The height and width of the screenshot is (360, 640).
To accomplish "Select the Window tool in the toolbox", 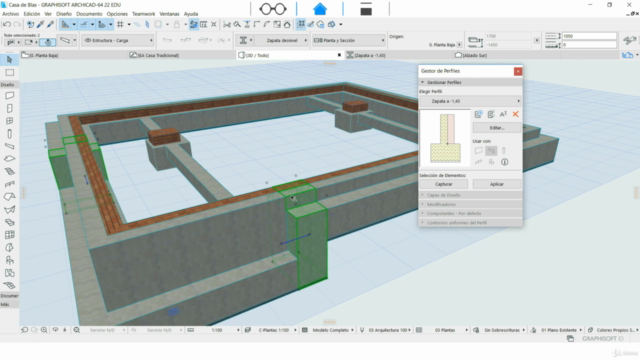I will point(9,121).
